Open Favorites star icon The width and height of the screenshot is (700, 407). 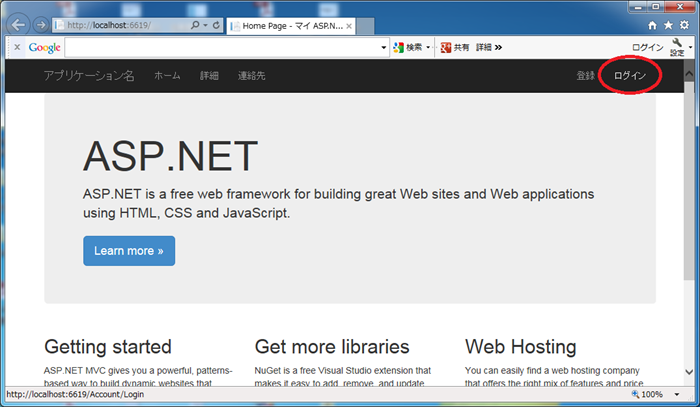[668, 25]
